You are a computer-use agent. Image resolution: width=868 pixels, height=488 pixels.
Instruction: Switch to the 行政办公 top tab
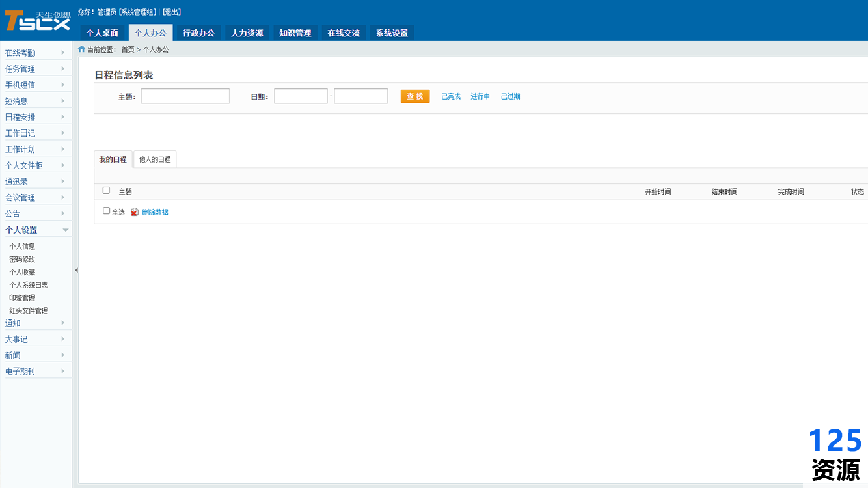point(198,33)
